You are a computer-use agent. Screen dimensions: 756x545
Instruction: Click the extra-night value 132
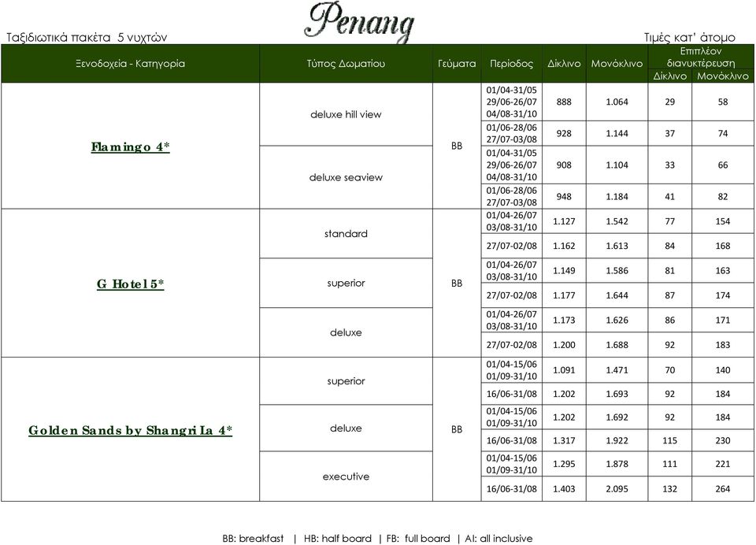coord(669,488)
